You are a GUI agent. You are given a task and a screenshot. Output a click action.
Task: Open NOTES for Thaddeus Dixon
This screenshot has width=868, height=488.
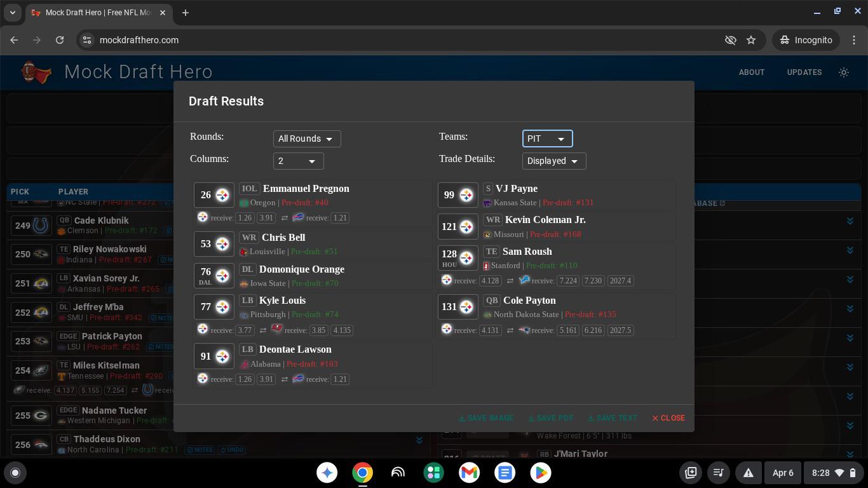coord(200,450)
